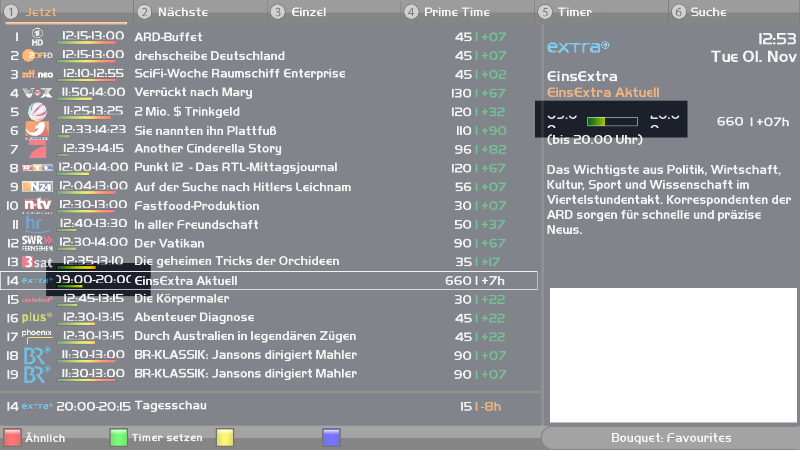Click the n-tv channel logo
Image resolution: width=800 pixels, height=450 pixels.
click(37, 205)
